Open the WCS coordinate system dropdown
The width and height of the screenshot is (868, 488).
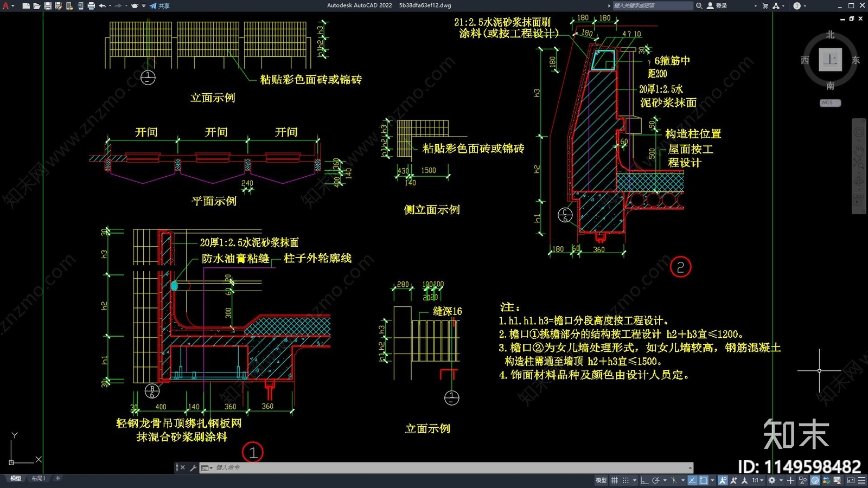tap(830, 102)
